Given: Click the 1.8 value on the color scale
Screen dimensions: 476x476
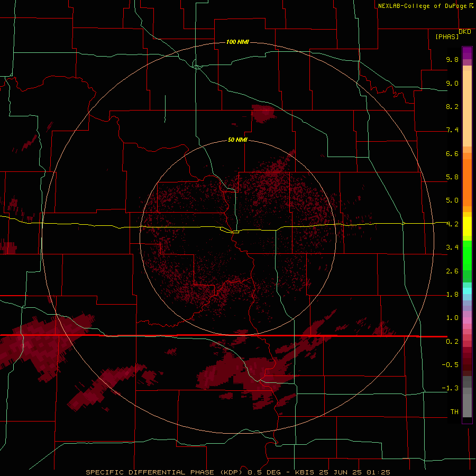Looking at the screenshot, I should coord(452,295).
